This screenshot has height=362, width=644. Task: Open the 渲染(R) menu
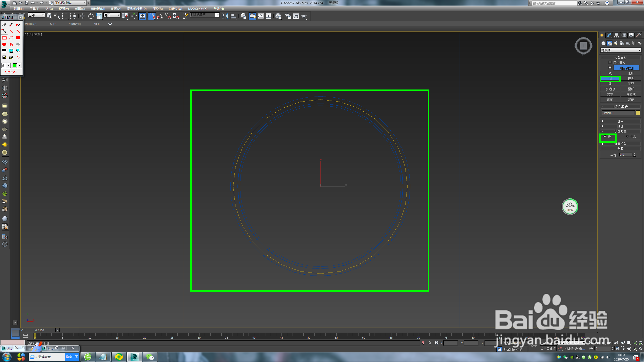point(157,9)
